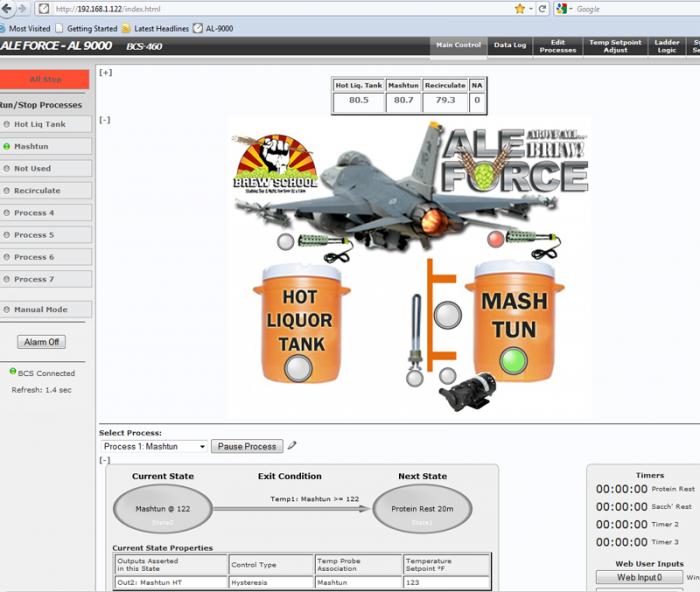Open the bookmark star dropdown arrow

531,9
